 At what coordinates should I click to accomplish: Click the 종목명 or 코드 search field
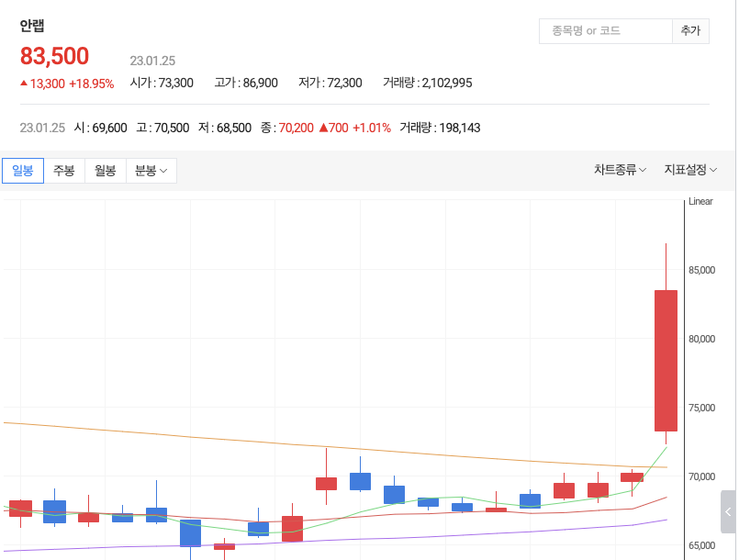tap(606, 31)
